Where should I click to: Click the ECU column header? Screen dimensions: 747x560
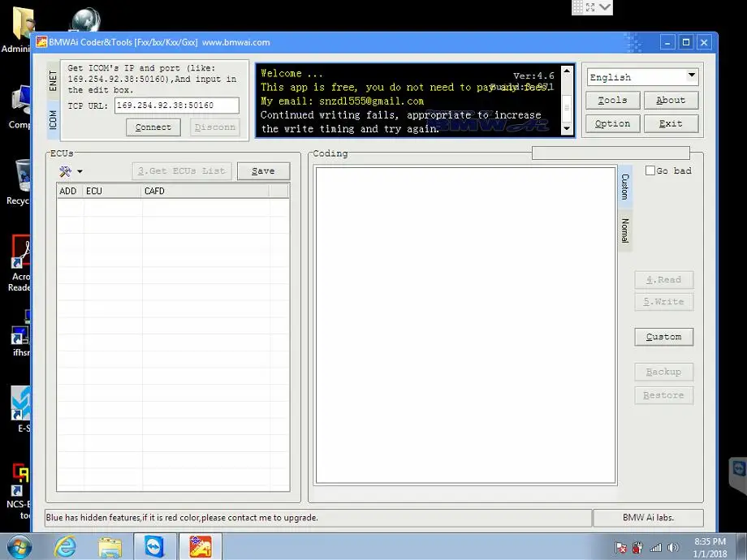pyautogui.click(x=112, y=191)
